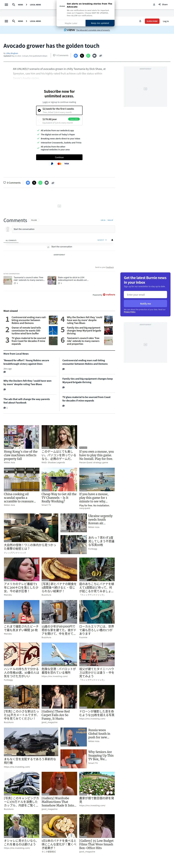Click the Mastercard payment icon
This screenshot has height=868, width=174.
tap(59, 164)
